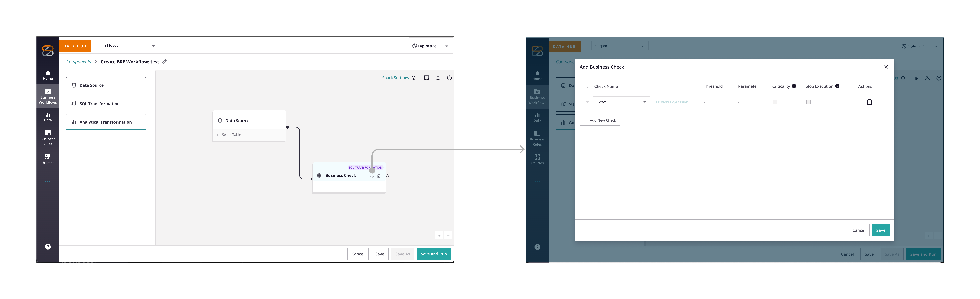This screenshot has height=299, width=980.
Task: Show more sidebar options via three dots, left screenshot
Action: pos(48,181)
